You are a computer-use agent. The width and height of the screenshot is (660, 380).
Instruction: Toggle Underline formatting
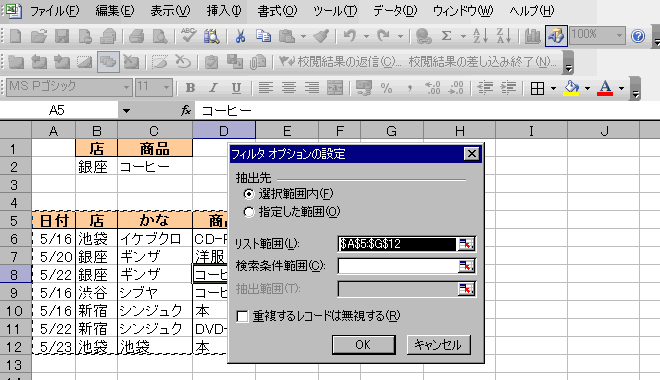coord(237,88)
